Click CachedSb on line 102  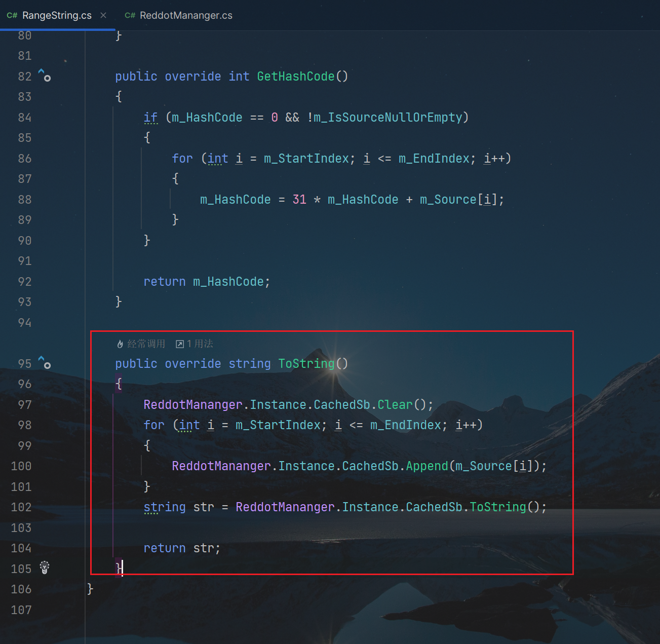[434, 507]
